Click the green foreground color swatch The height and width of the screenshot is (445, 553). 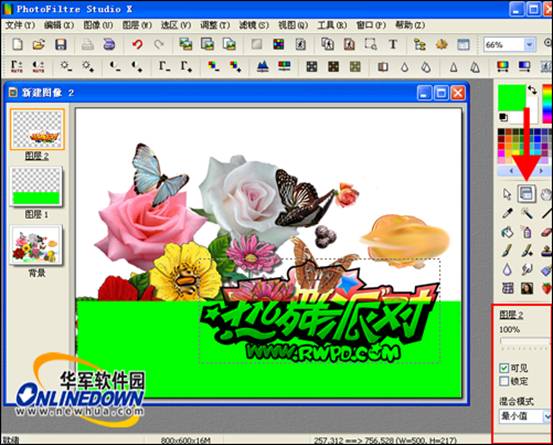512,98
